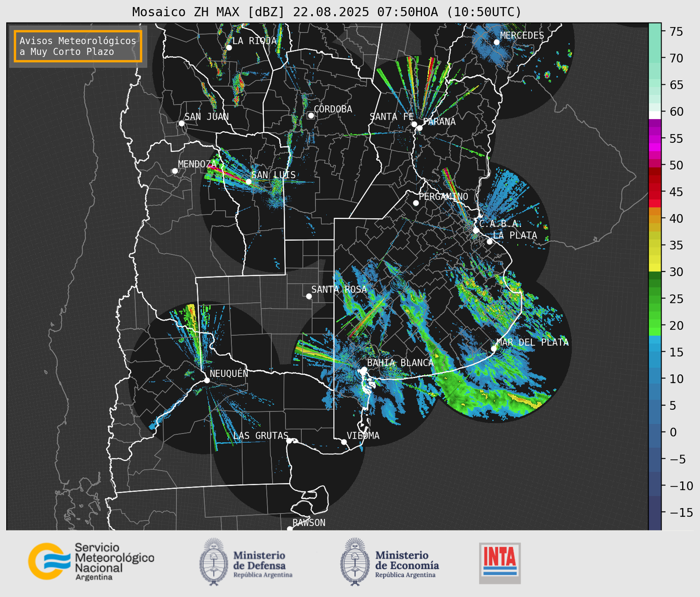Viewport: 700px width, 597px height.
Task: Click the Servicio Meteorológico Nacional logo
Action: [91, 561]
